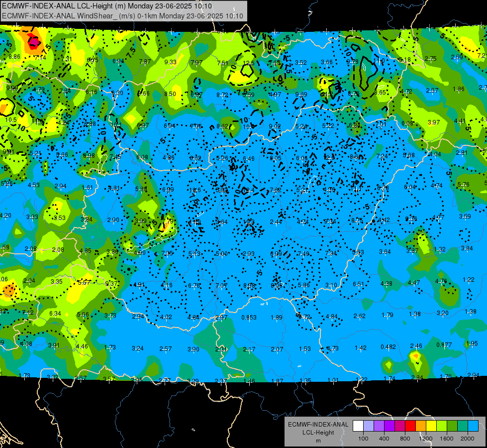
Task: Click the wind shear value 5.76
Action: [464, 185]
